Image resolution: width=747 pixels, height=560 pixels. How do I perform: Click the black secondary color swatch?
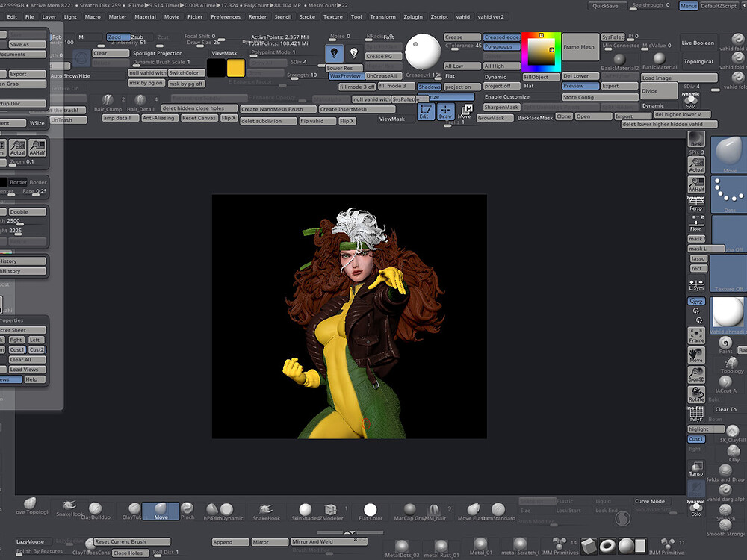click(x=216, y=68)
